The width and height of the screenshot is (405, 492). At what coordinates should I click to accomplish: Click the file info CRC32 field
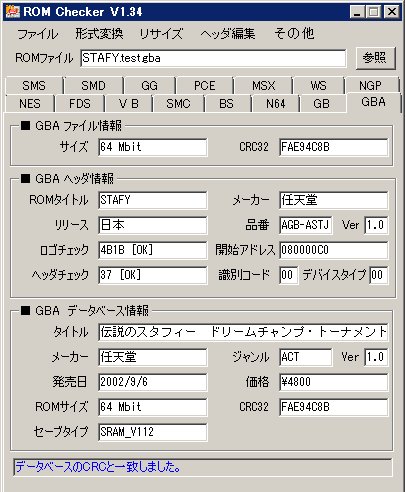tap(334, 147)
